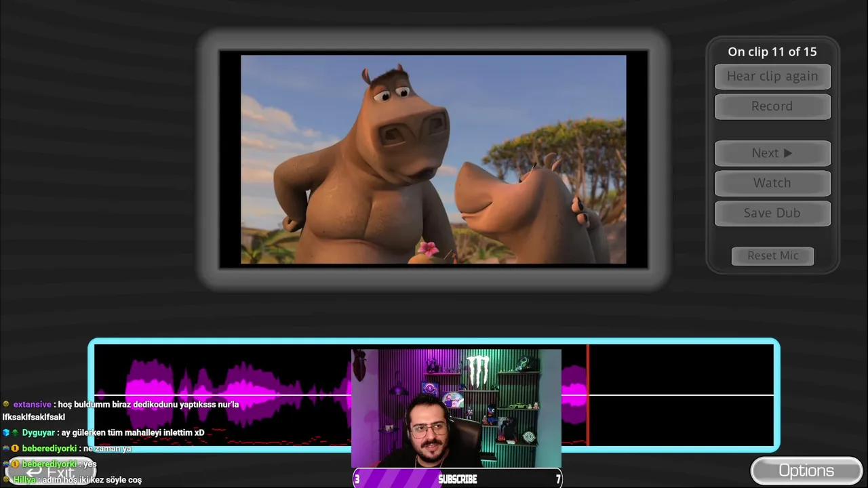This screenshot has height=488, width=868.
Task: Select the streamer's webcam overlay
Action: 456,409
